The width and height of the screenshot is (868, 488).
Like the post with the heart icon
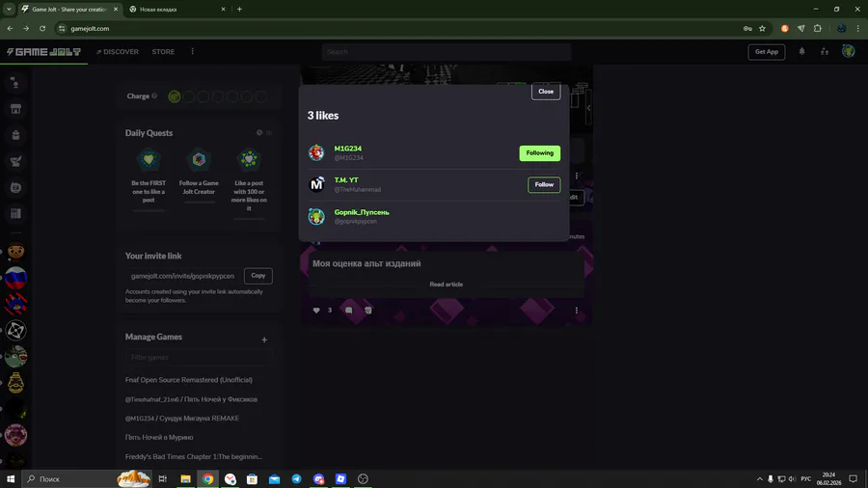316,311
